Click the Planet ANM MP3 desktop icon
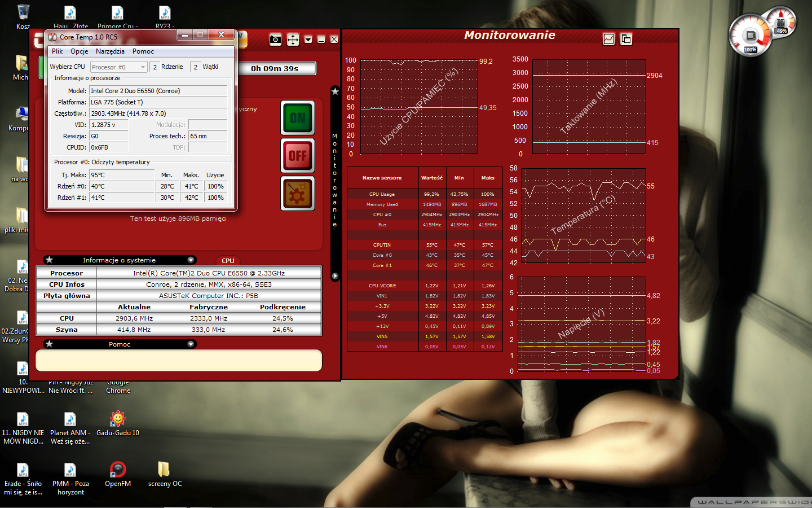Screen dimensions: 812x508 [x=70, y=428]
